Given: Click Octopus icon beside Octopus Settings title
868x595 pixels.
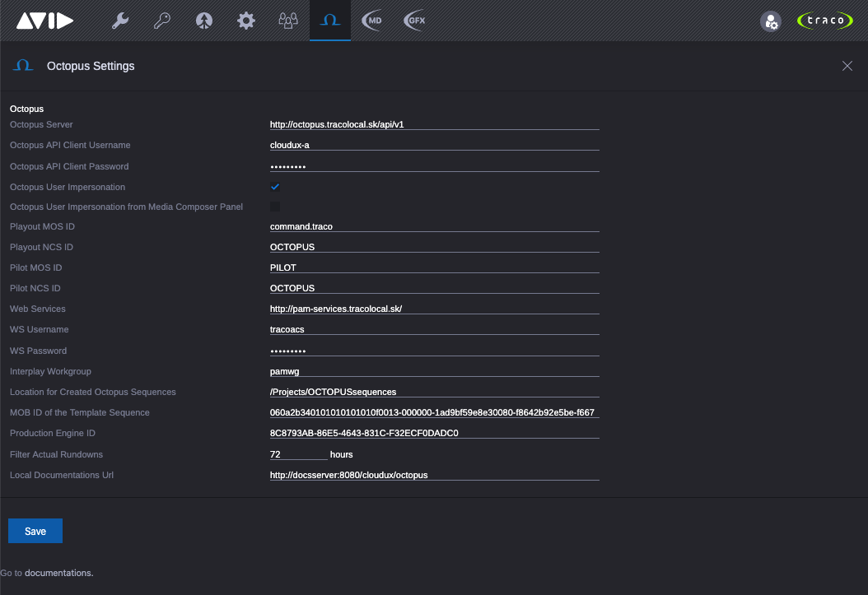Looking at the screenshot, I should point(23,66).
